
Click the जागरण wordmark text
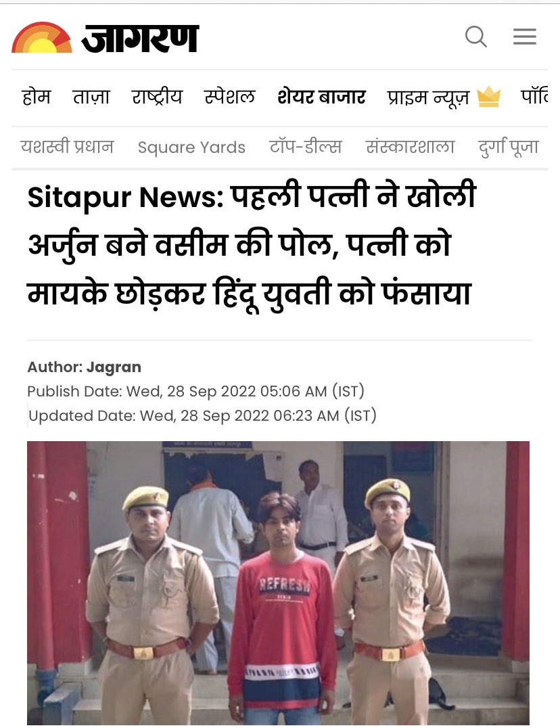(140, 38)
